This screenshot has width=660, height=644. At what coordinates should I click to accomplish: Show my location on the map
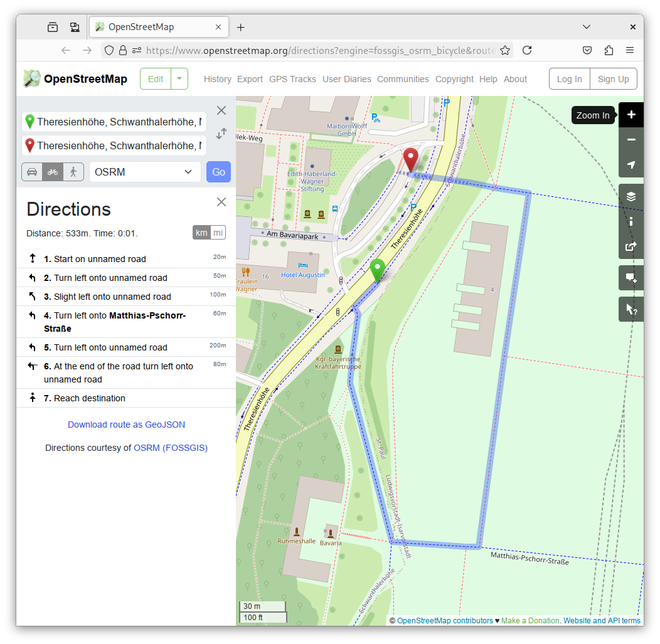point(631,165)
